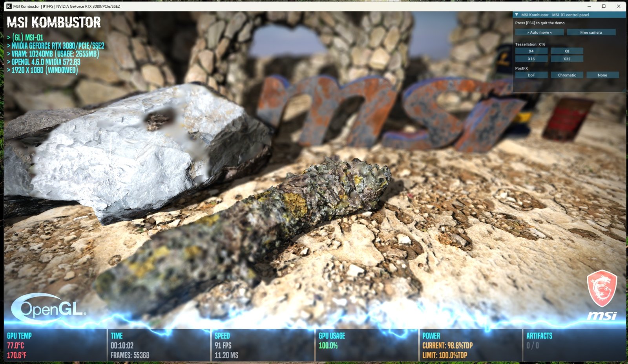The image size is (628, 364).
Task: Click the MSI dragon shield logo
Action: 602,288
